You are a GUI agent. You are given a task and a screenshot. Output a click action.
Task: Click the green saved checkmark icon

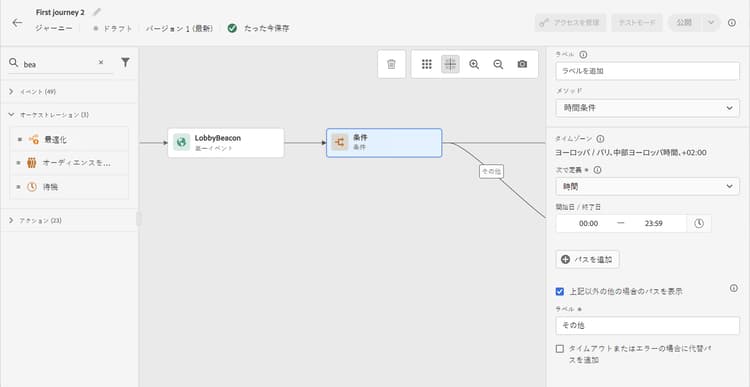point(232,28)
